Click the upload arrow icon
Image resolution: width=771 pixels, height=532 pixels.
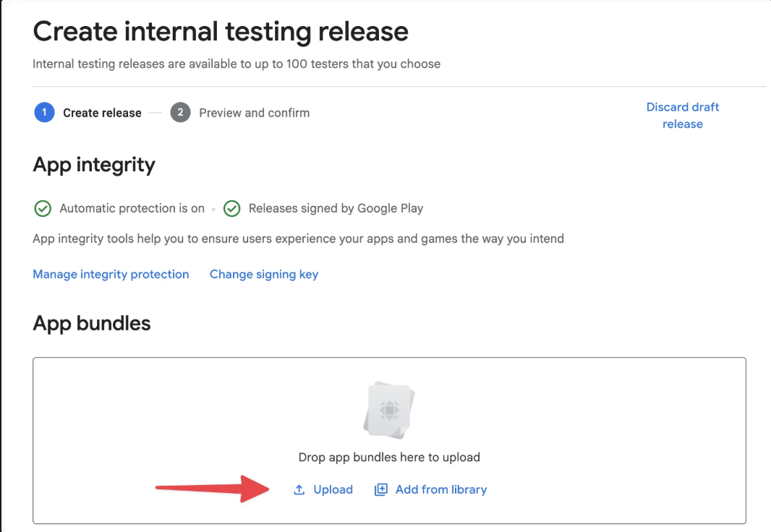tap(299, 490)
